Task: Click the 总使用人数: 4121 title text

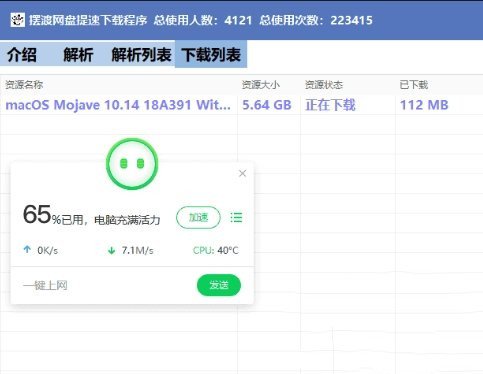Action: point(203,20)
